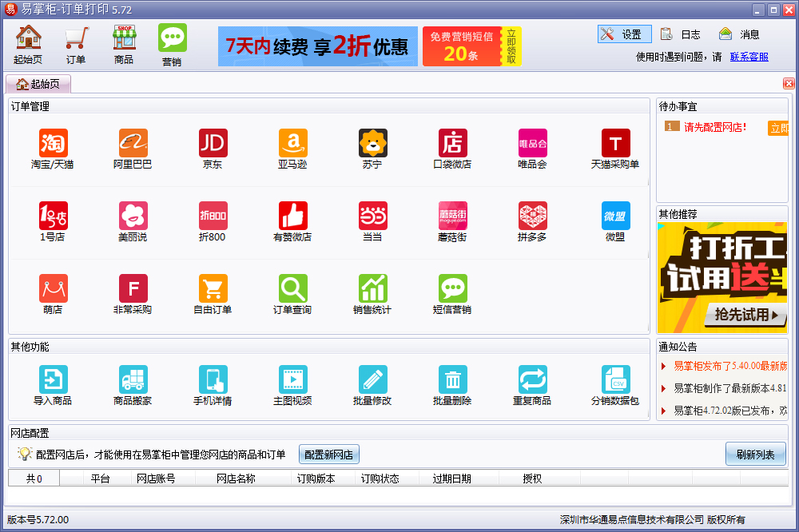Screen dimensions: 799x532
Task: Open the 消息 messages button
Action: pyautogui.click(x=740, y=34)
